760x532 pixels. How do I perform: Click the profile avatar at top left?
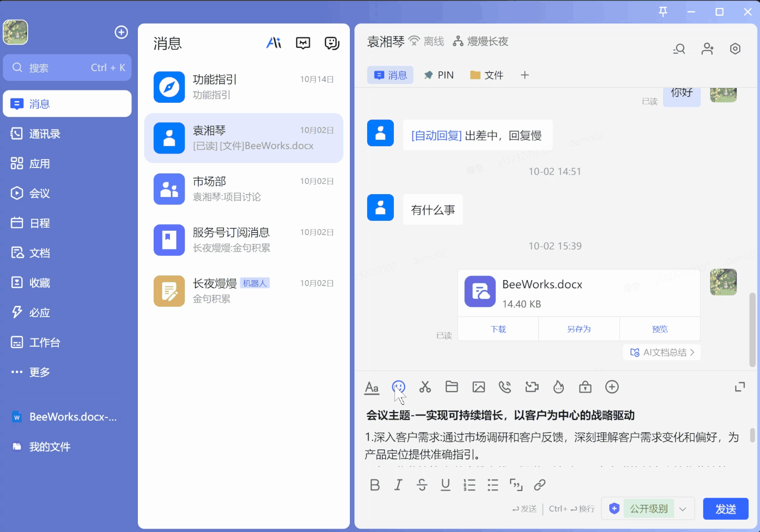[15, 32]
